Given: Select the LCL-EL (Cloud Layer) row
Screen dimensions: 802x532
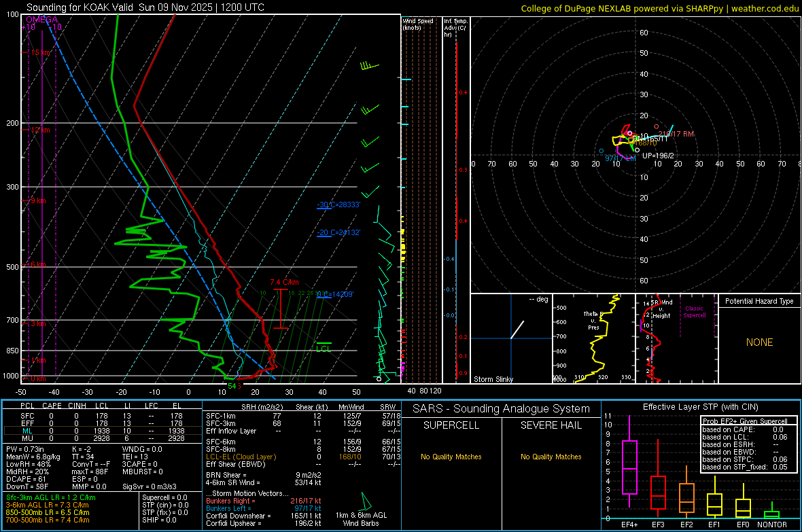Looking at the screenshot, I should (x=303, y=457).
